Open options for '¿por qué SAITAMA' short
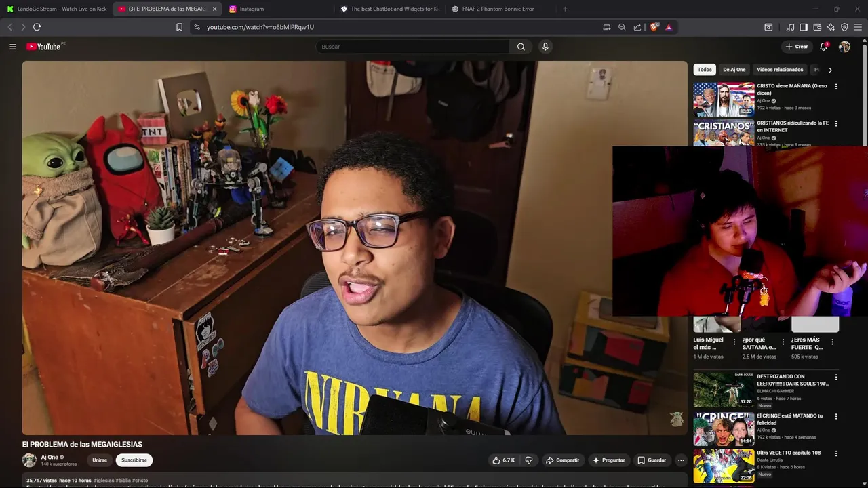 click(x=783, y=342)
